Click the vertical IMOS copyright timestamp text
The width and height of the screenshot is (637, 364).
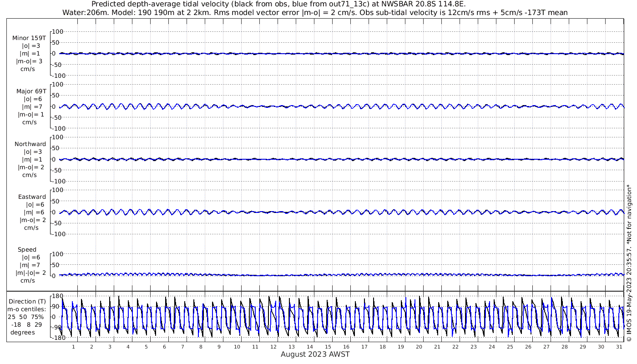click(629, 263)
